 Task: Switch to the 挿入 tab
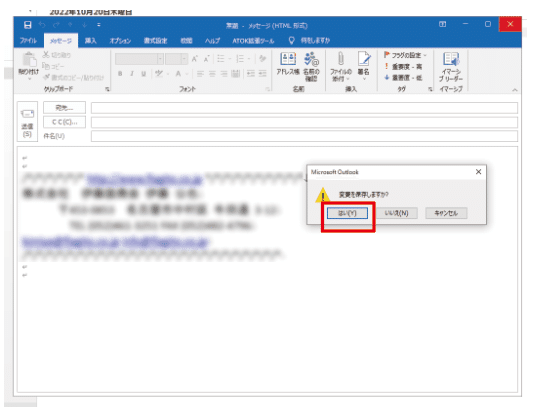[91, 41]
